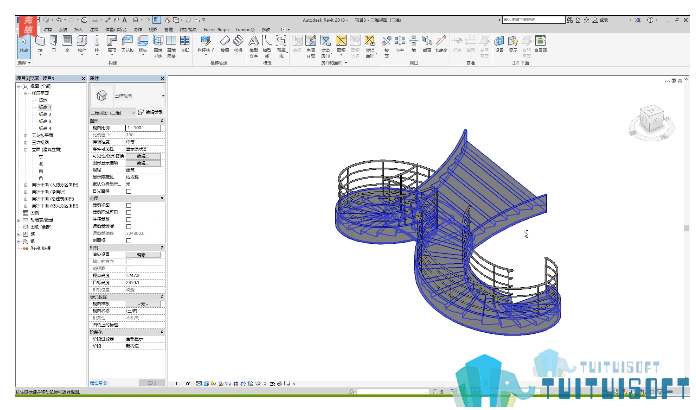Viewport: 696px width, 410px height.
Task: Select the Door tool in the ribbon
Action: pos(53,44)
